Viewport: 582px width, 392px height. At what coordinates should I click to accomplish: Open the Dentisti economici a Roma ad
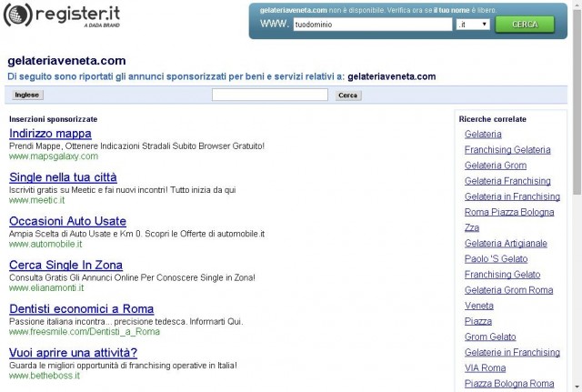(81, 308)
